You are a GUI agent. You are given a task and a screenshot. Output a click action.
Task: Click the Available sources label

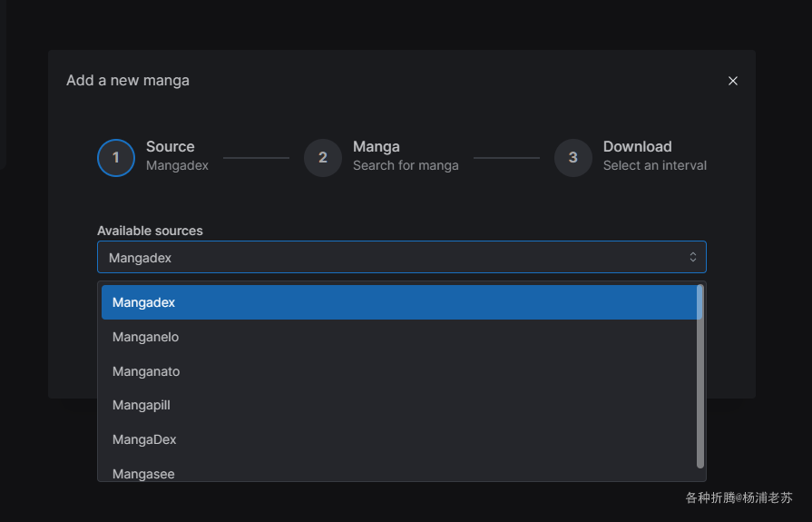click(150, 231)
